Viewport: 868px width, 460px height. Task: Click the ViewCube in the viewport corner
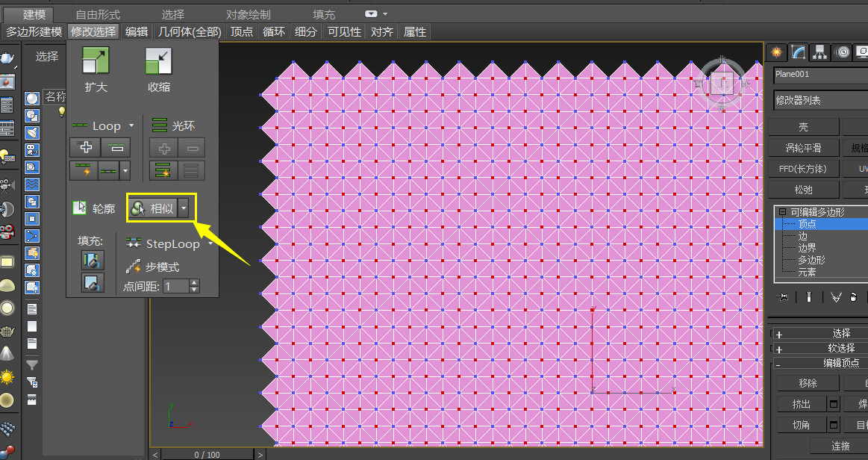(722, 84)
